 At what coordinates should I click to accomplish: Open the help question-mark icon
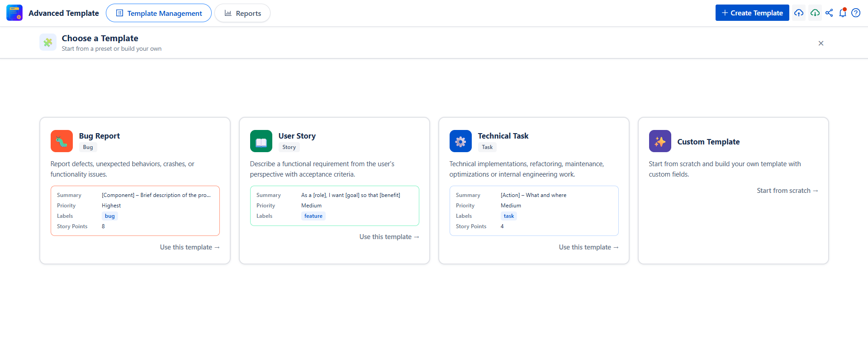(856, 13)
